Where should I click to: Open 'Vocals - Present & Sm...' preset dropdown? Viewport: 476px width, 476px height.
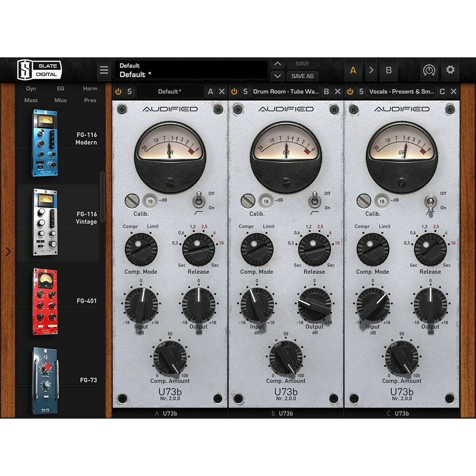402,91
